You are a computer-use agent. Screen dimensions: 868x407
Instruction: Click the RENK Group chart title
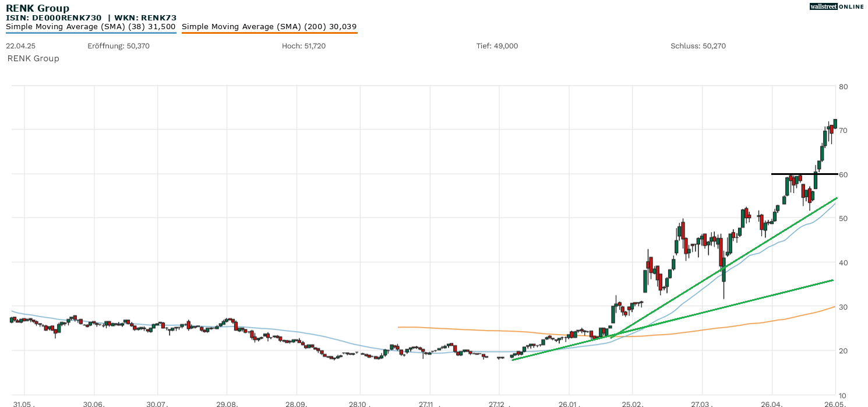click(x=37, y=8)
